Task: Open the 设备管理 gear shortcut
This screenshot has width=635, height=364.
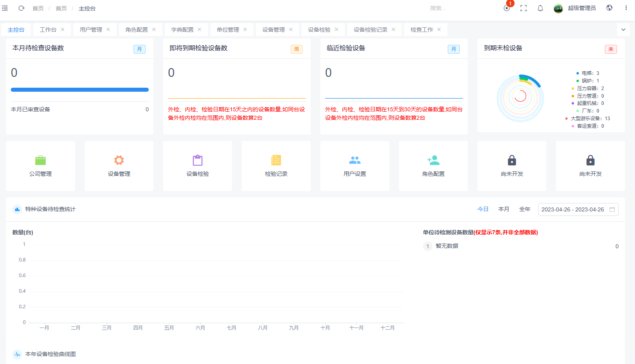Action: coord(119,166)
